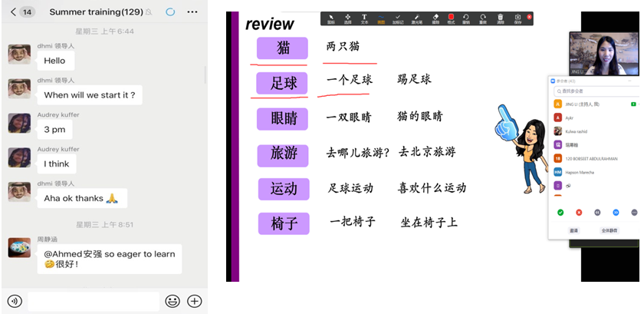Select the mouse pointer annotation tool

[331, 17]
